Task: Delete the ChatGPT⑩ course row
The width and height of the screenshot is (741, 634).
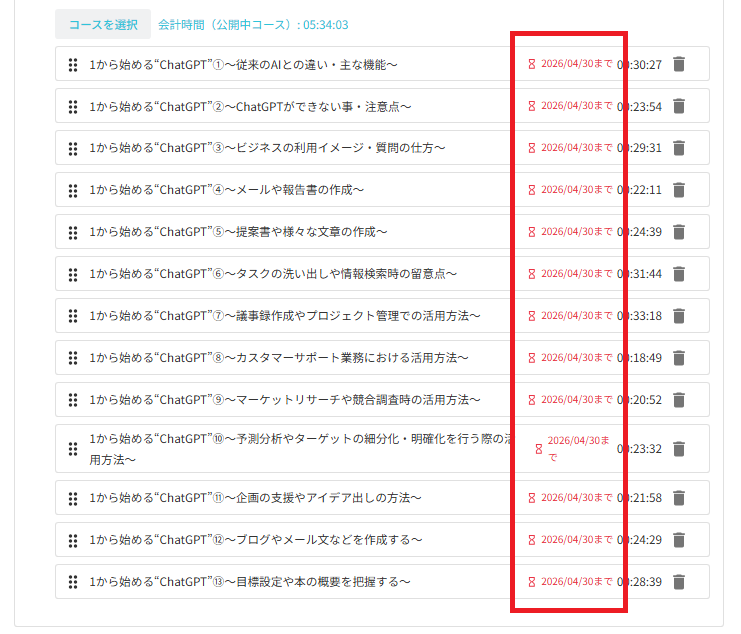Action: (679, 449)
